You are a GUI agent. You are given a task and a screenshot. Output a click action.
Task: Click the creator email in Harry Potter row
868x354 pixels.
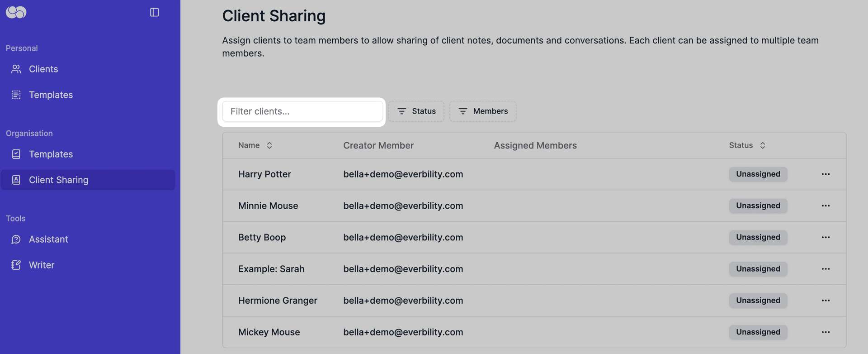tap(403, 174)
